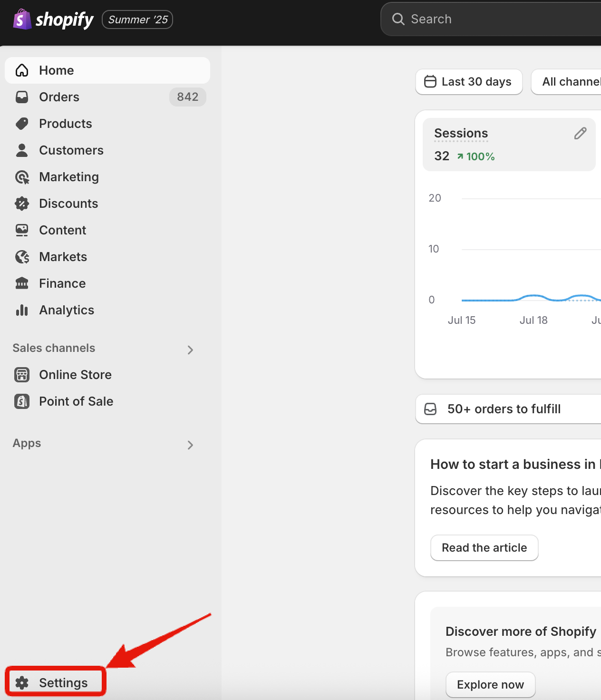Open Marketing section
The height and width of the screenshot is (700, 601).
click(69, 177)
